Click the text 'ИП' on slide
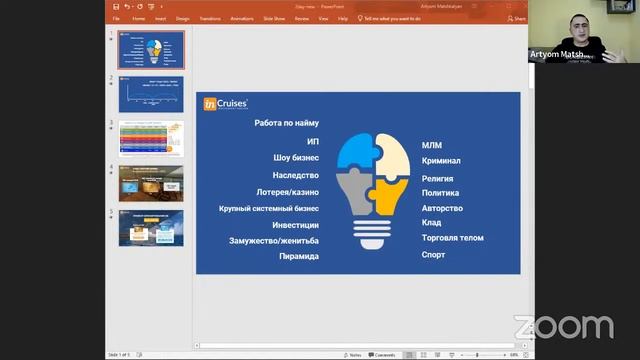This screenshot has height=360, width=640. tap(313, 142)
